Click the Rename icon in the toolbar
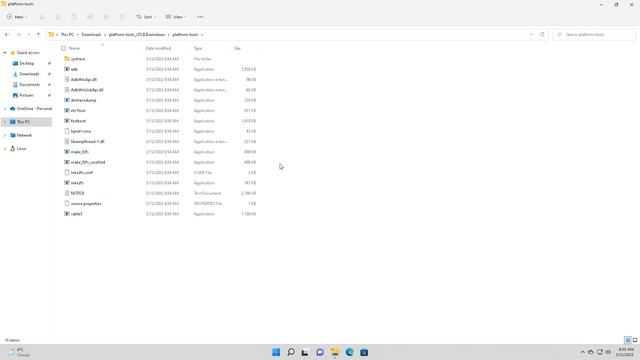 coord(90,17)
